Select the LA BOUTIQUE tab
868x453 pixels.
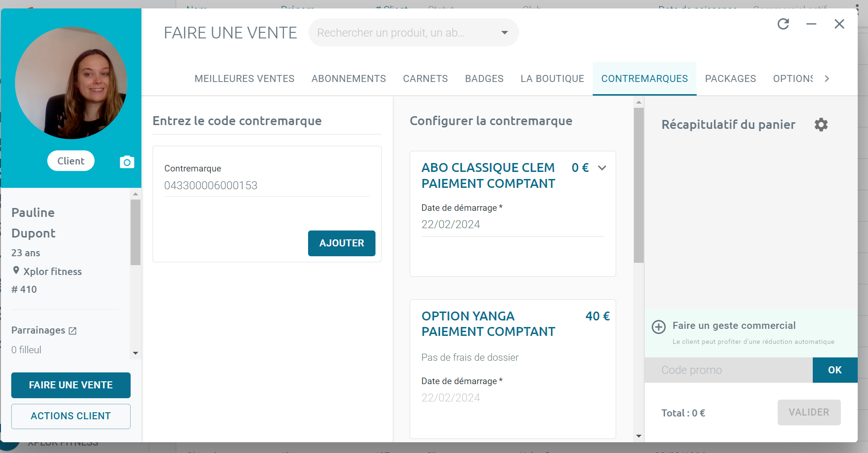(552, 78)
